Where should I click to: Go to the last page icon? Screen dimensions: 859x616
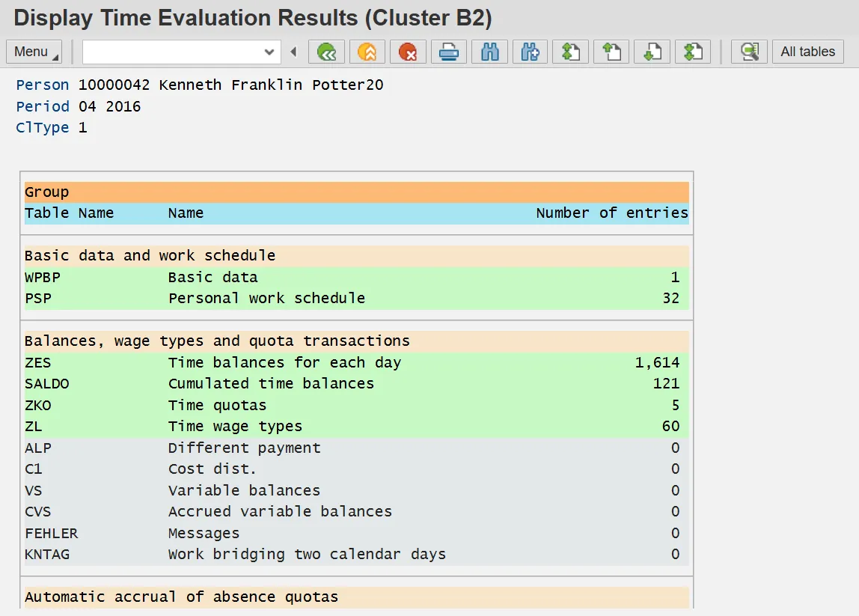coord(693,52)
